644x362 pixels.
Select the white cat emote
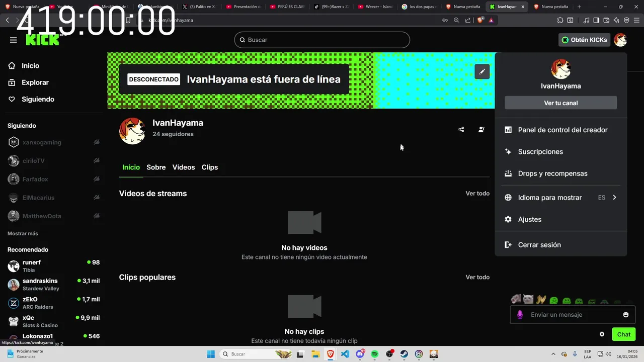(x=528, y=300)
